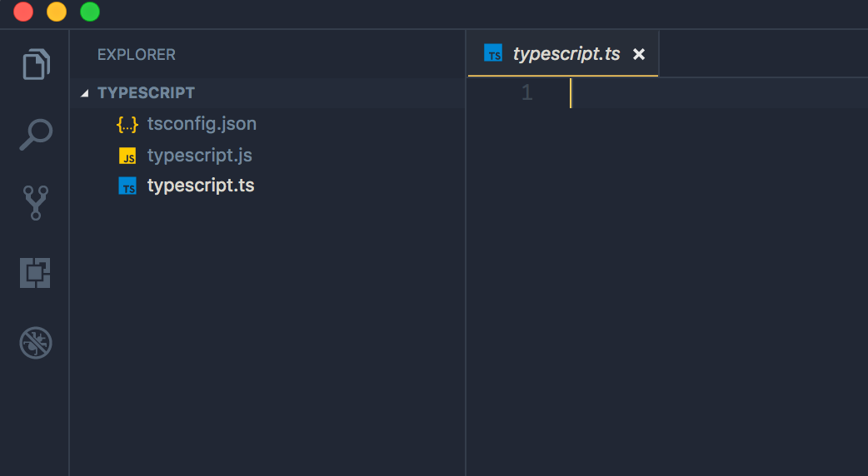Open the typescript.js file
Viewport: 868px width, 476px height.
pos(200,156)
